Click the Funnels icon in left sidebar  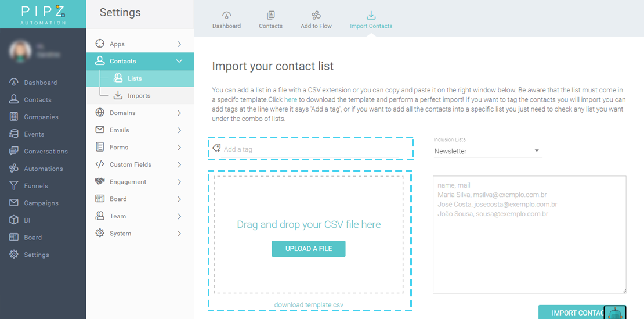point(14,186)
